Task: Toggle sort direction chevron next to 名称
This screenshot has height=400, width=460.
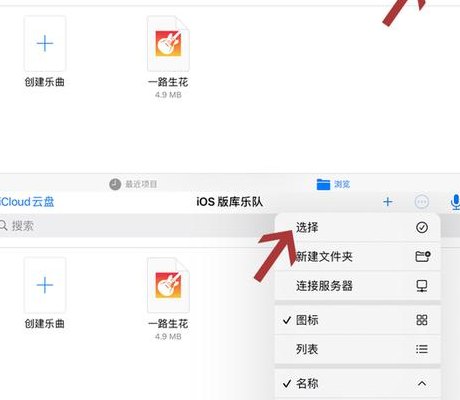Action: pyautogui.click(x=422, y=383)
